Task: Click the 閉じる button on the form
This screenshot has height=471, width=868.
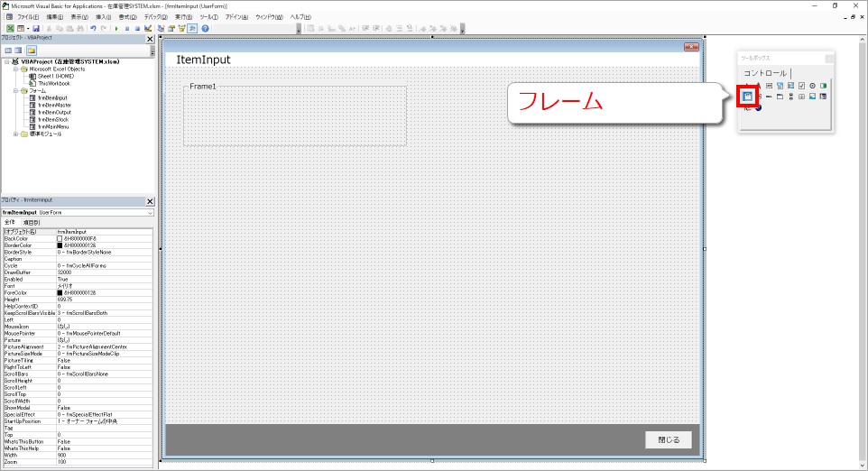Action: click(669, 440)
